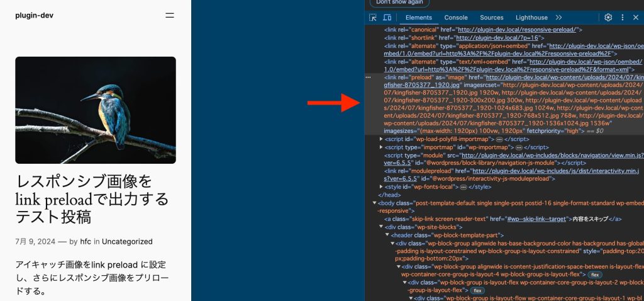
Task: Click the post excerpt paragraph アイキャッチ画像を
Action: point(92,278)
